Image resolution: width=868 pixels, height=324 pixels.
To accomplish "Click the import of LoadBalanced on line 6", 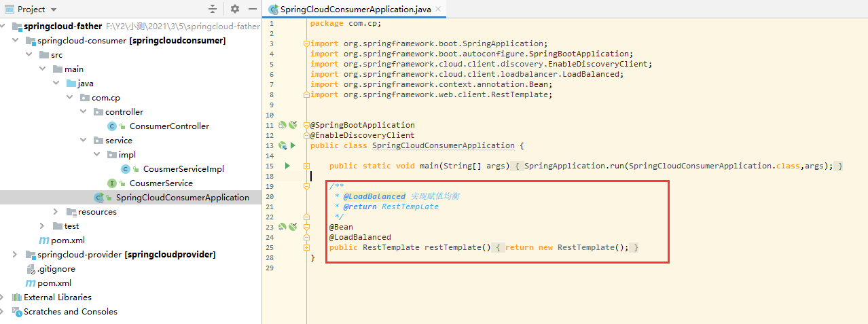I will pyautogui.click(x=467, y=74).
